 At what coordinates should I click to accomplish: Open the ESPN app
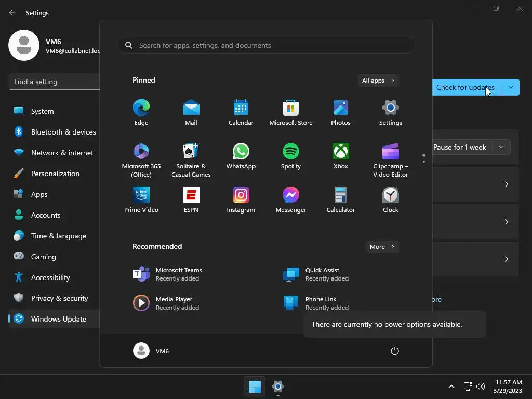coord(191,199)
